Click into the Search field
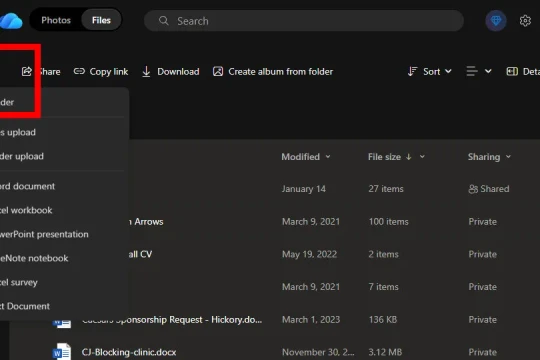This screenshot has width=540, height=360. (304, 21)
